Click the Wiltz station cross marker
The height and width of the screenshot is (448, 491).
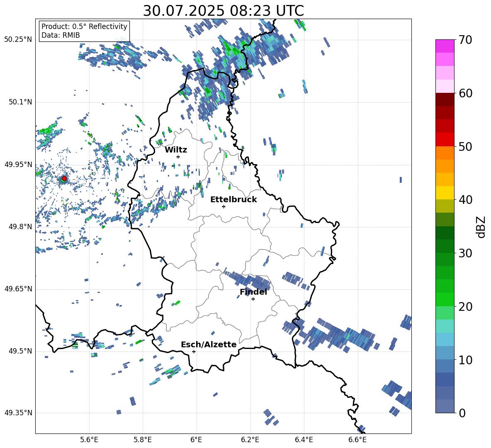[178, 157]
